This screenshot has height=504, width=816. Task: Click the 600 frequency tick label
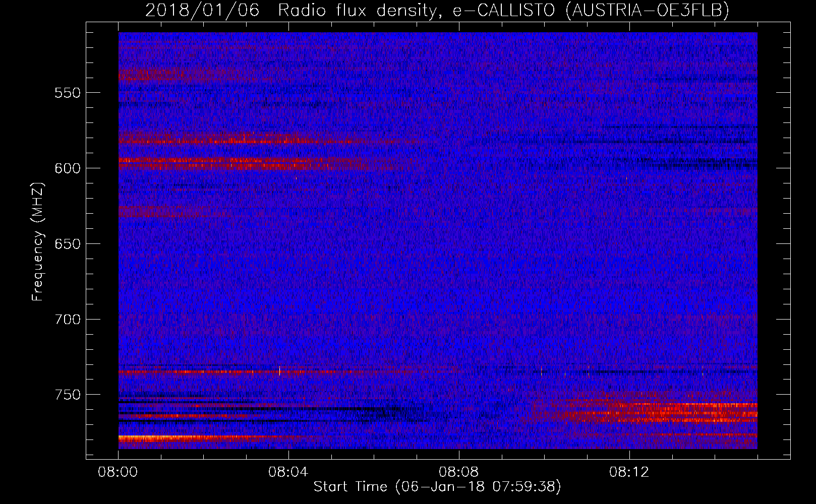click(68, 168)
